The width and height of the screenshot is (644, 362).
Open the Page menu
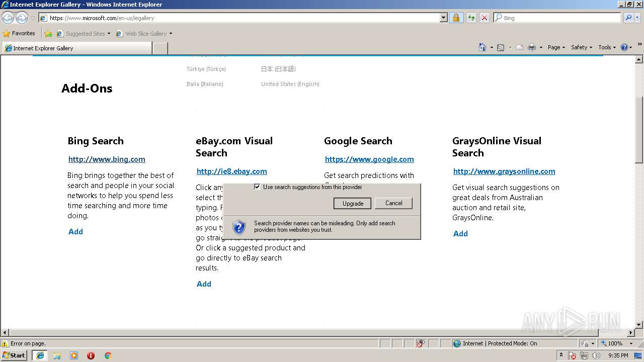click(556, 47)
